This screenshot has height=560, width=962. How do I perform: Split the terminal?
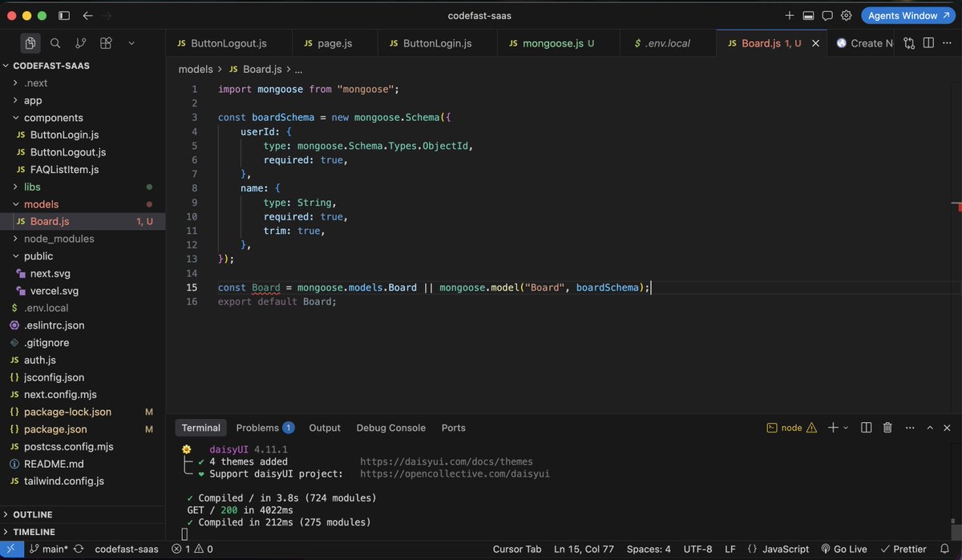pyautogui.click(x=867, y=428)
